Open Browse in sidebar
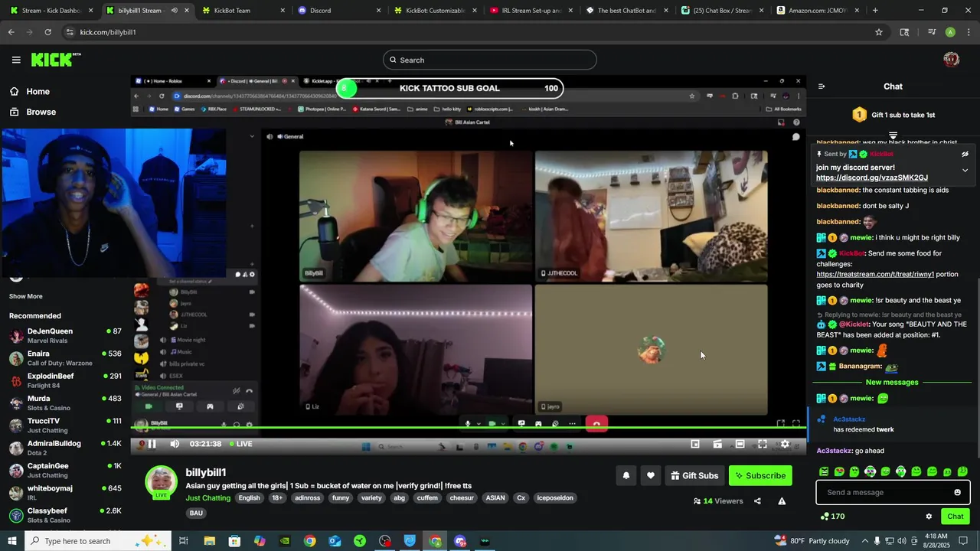Screen dimensions: 980x551 coord(33,112)
